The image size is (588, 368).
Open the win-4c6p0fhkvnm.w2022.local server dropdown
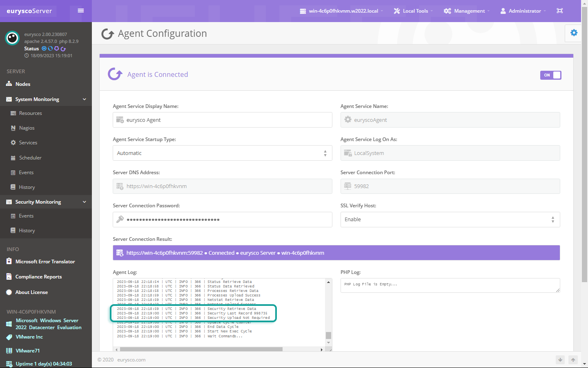point(342,11)
